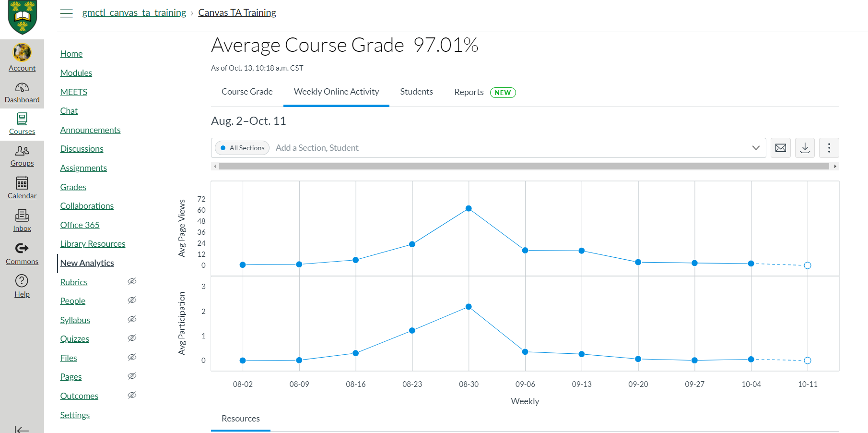The image size is (868, 433).
Task: Expand the section filter dropdown chevron
Action: 756,148
